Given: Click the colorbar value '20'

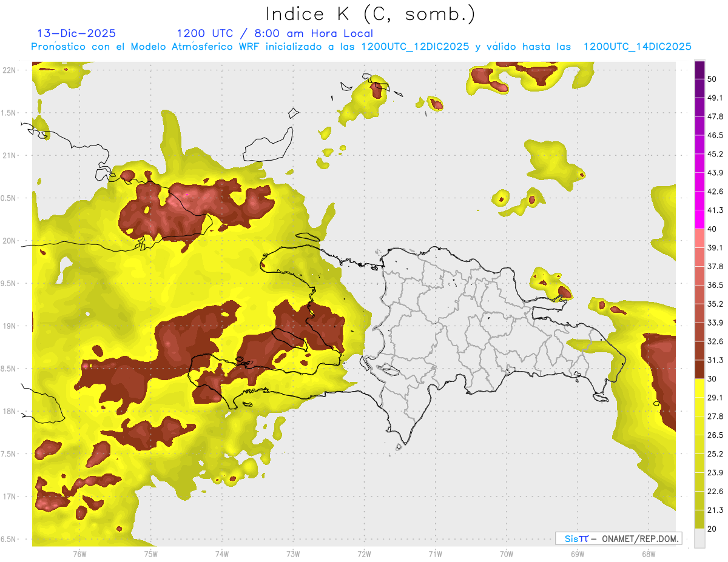Looking at the screenshot, I should click(713, 529).
